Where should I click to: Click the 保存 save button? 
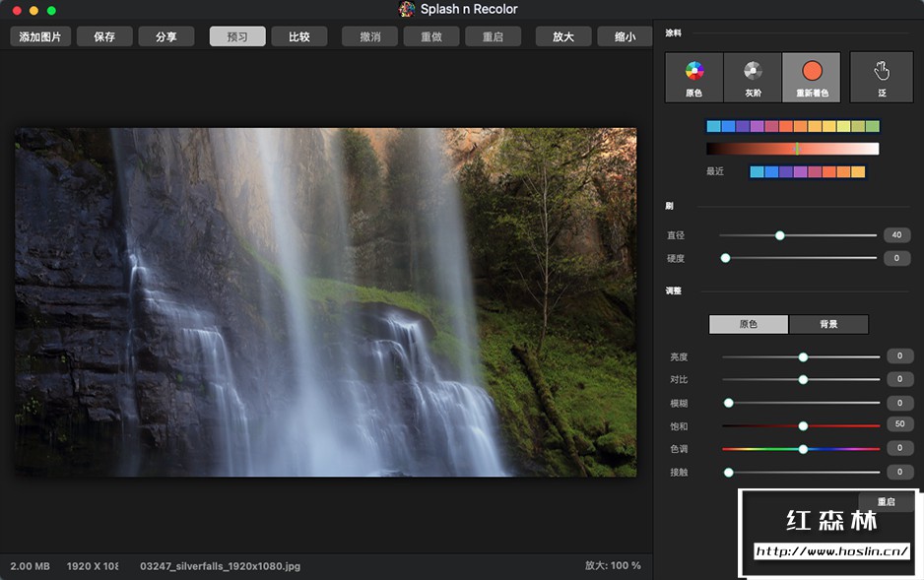pyautogui.click(x=104, y=36)
